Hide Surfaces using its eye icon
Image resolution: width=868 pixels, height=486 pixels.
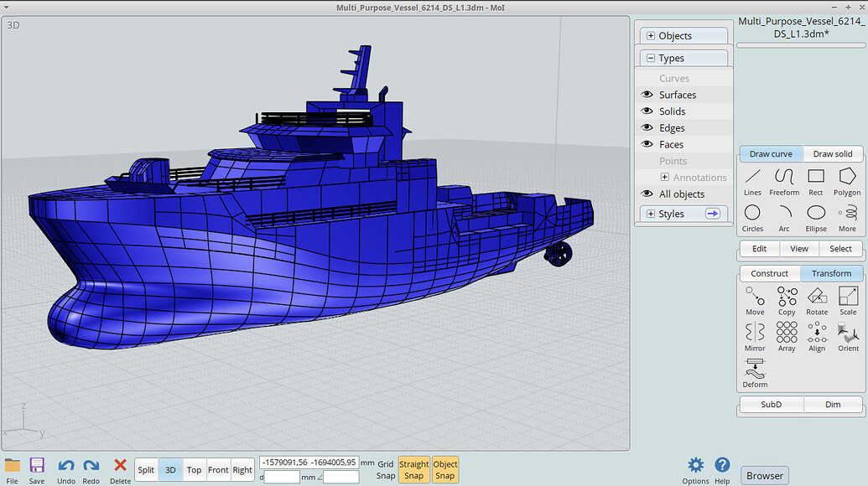point(647,95)
